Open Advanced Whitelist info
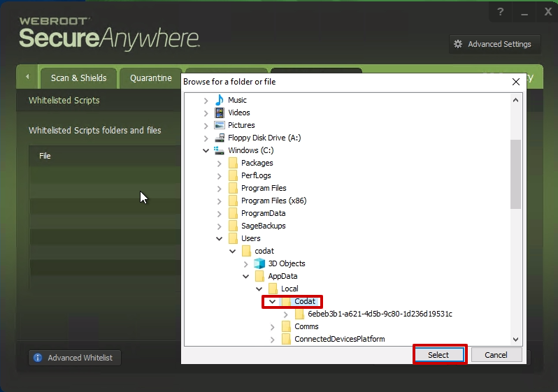Viewport: 558px width, 392px height. [x=75, y=358]
